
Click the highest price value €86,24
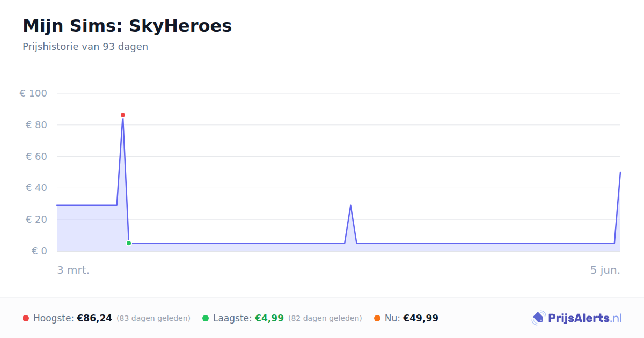[94, 318]
